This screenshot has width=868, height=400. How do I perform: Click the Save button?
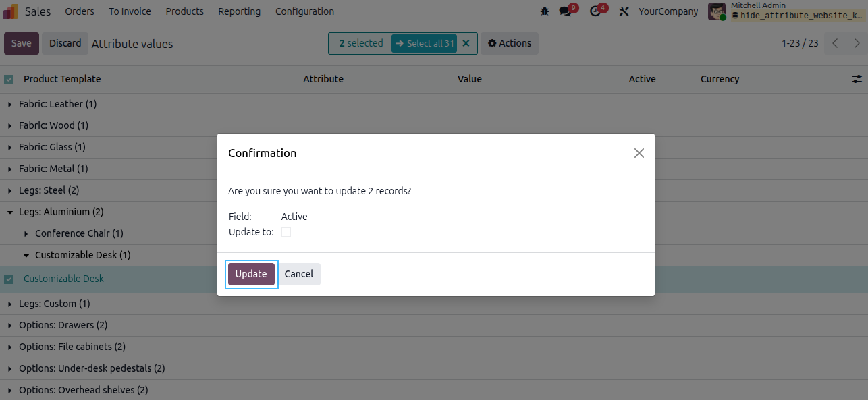(22, 43)
